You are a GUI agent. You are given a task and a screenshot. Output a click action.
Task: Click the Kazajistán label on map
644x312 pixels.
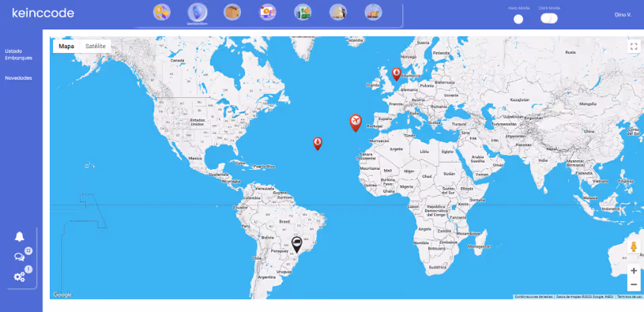[520, 100]
